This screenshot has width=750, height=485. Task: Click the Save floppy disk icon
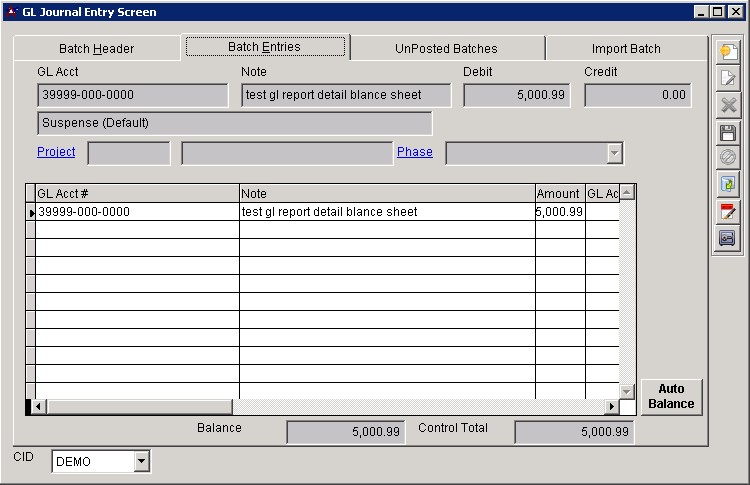(x=727, y=132)
